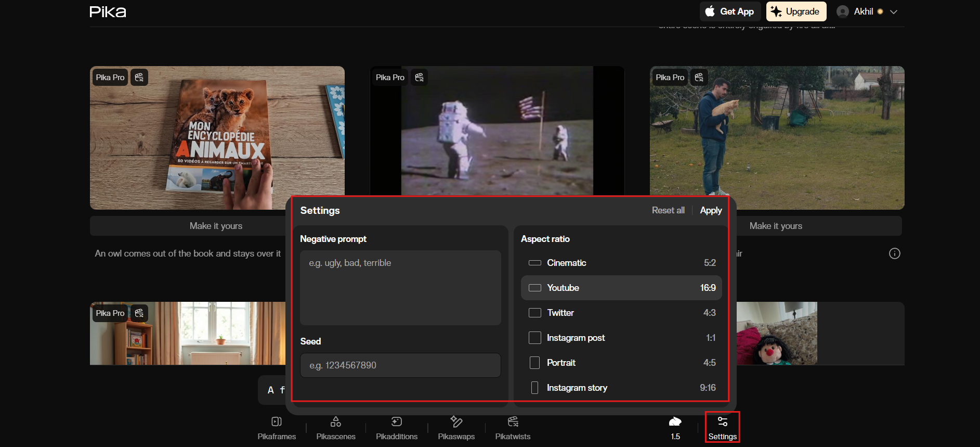Image resolution: width=980 pixels, height=447 pixels.
Task: Click Apply in Settings panel
Action: coord(711,210)
